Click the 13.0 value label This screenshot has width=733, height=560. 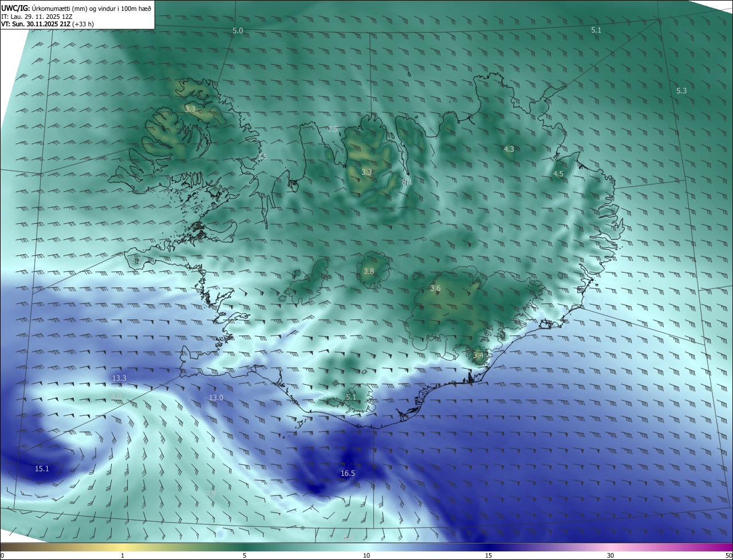[216, 397]
